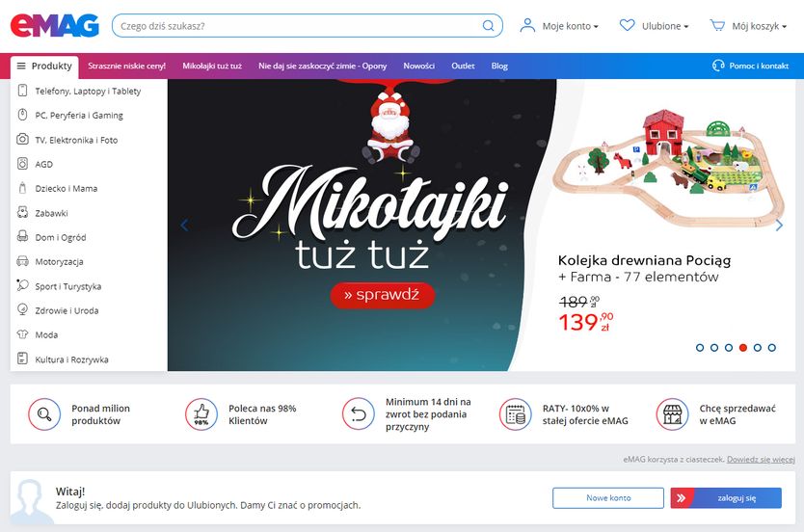
Task: Select the fourth red carousel dot
Action: (x=743, y=348)
